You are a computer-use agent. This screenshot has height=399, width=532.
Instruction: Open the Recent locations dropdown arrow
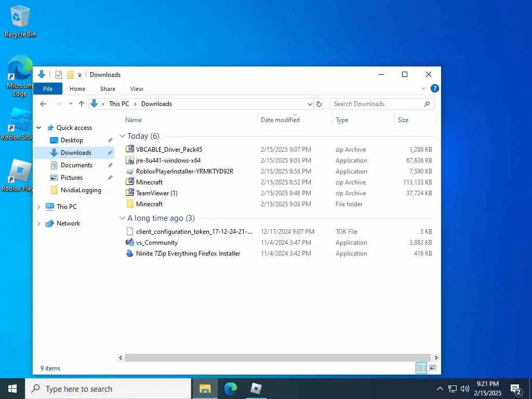click(71, 104)
